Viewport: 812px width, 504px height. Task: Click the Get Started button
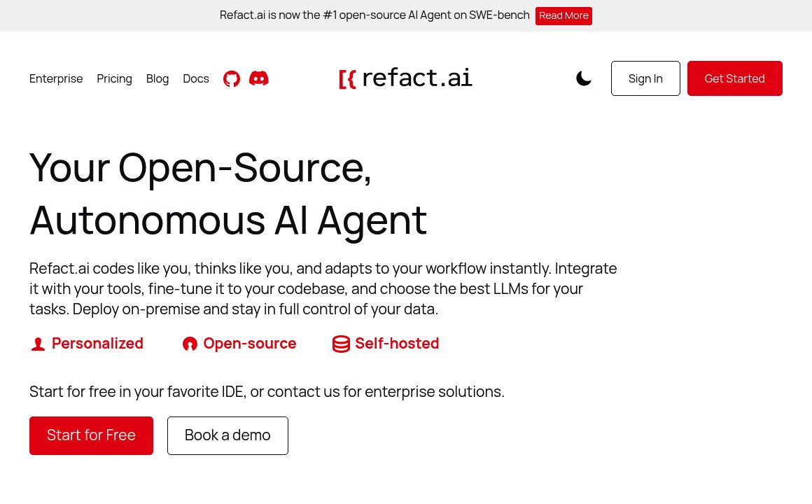[734, 78]
